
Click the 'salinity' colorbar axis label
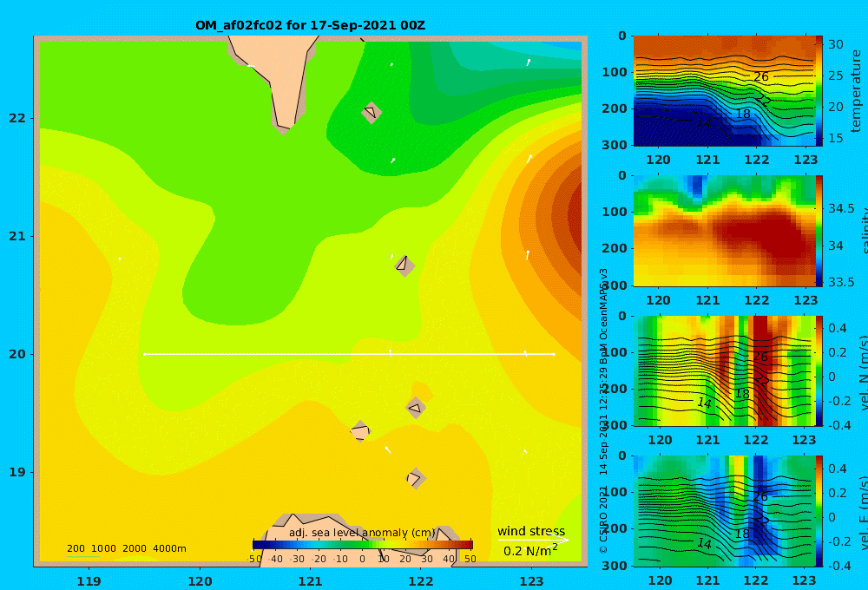tap(863, 231)
